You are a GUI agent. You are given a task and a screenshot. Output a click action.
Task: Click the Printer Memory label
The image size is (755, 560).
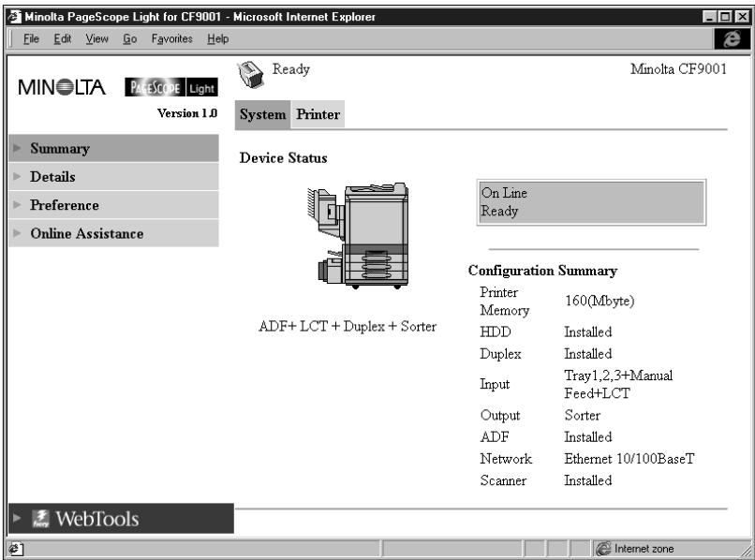coord(504,301)
